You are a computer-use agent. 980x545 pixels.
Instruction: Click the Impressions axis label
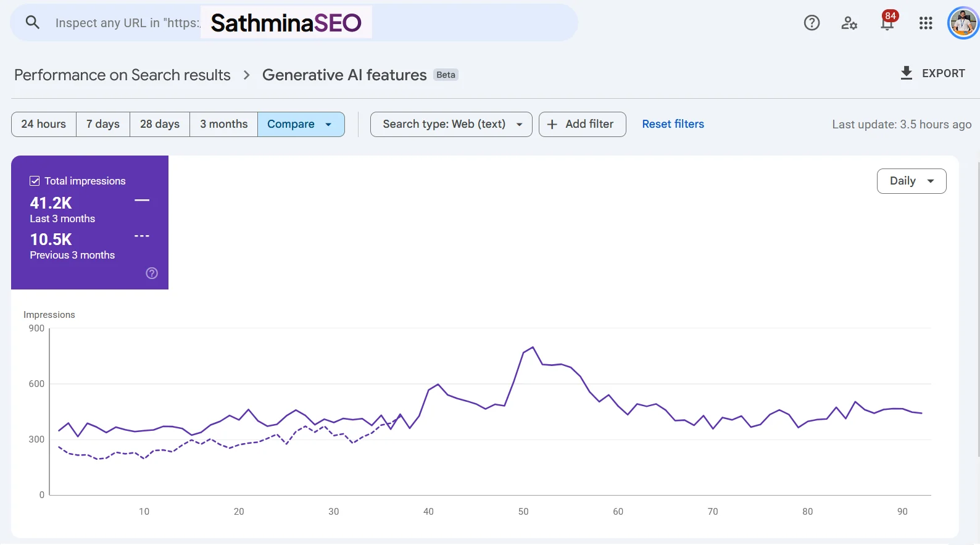click(x=49, y=315)
